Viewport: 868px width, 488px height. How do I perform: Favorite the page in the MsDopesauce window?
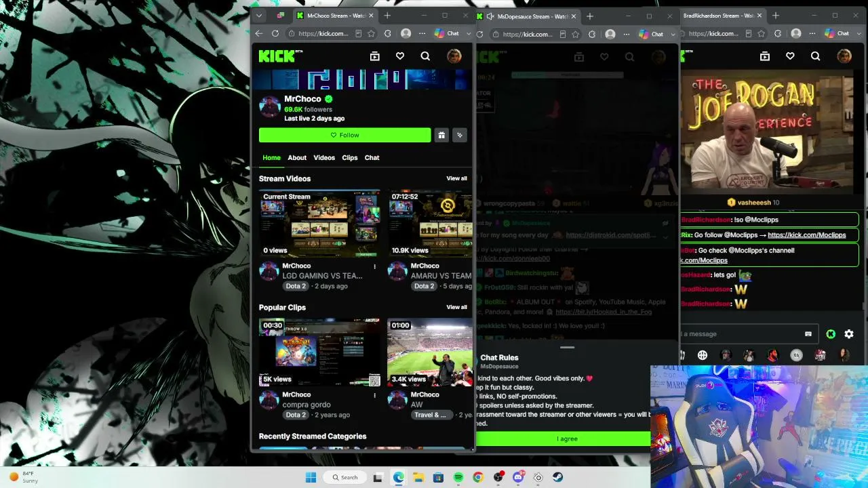click(575, 34)
